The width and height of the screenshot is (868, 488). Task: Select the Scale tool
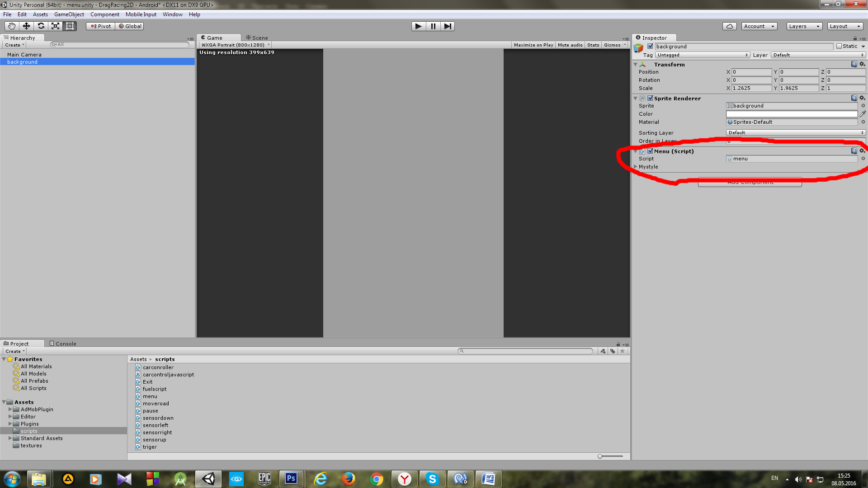(x=55, y=26)
